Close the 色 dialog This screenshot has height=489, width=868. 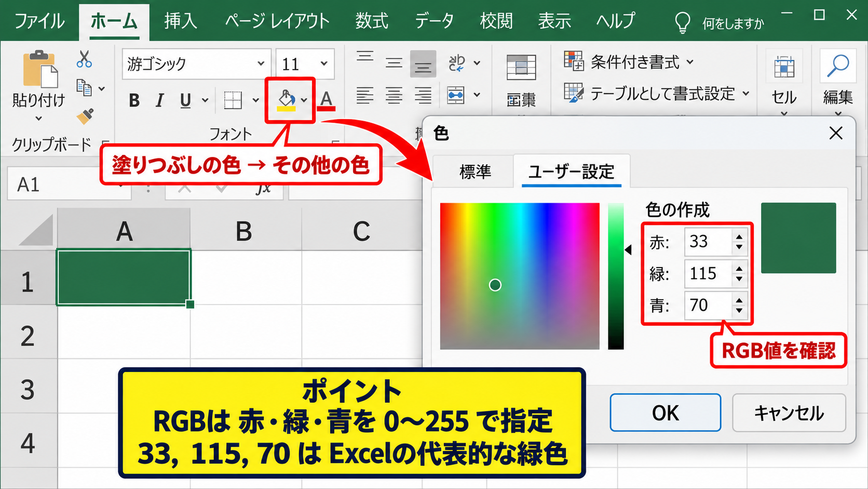click(x=836, y=134)
